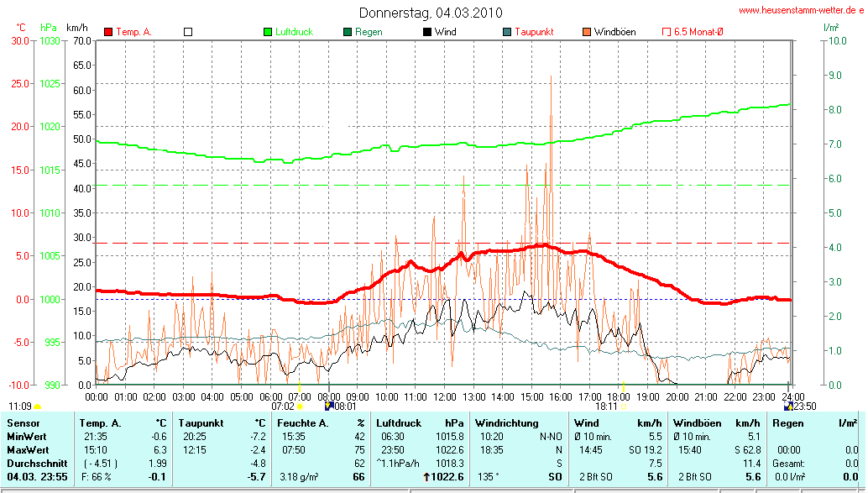Click the sunset marker under 18:11
868x493 pixels.
point(622,406)
